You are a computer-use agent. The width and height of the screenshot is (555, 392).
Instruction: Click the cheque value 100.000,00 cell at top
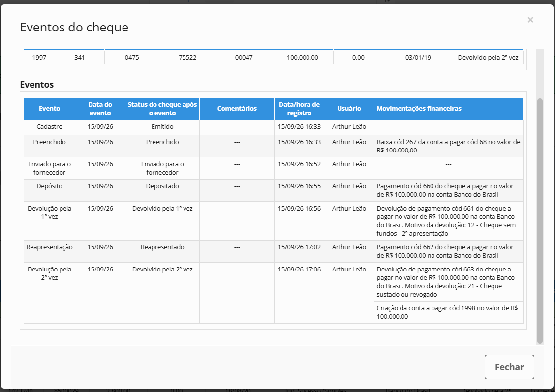click(302, 58)
